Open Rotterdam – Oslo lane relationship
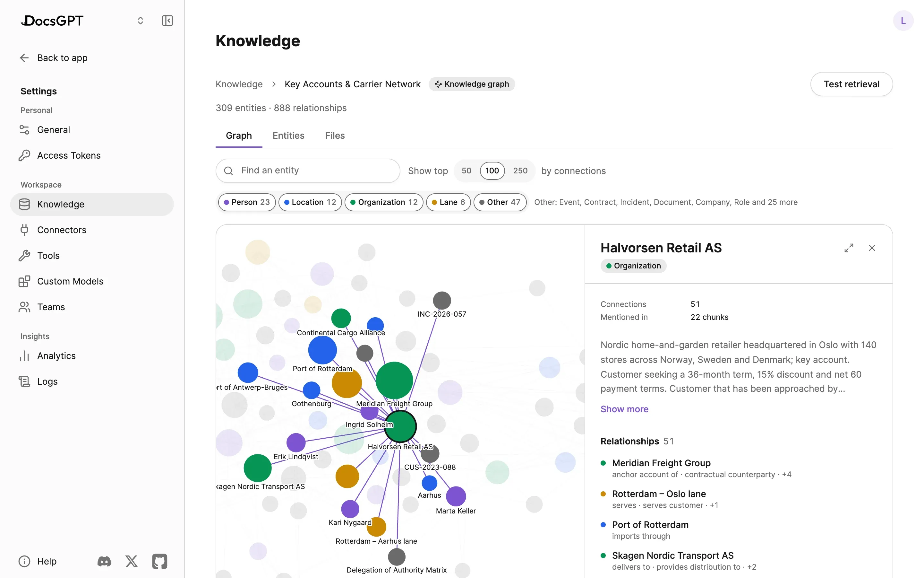This screenshot has width=924, height=578. coord(739,499)
